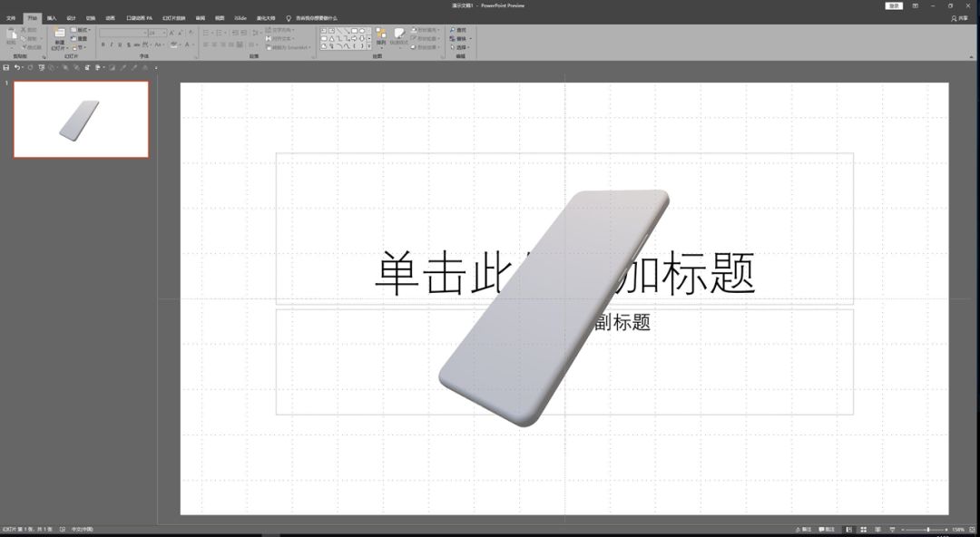Open the font name combo box

point(123,33)
